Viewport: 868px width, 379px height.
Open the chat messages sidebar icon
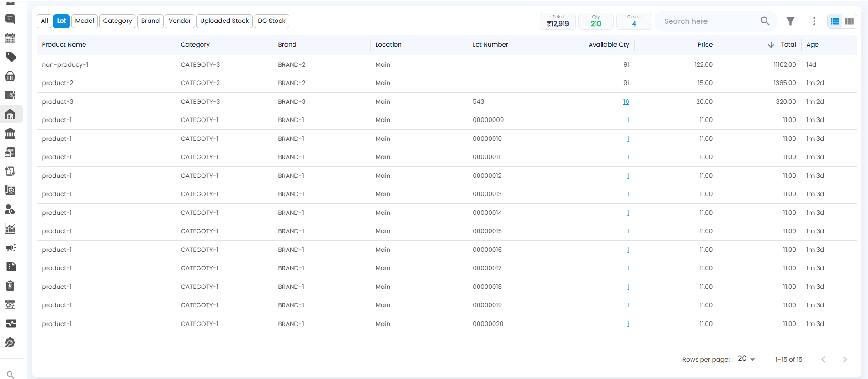[x=10, y=19]
